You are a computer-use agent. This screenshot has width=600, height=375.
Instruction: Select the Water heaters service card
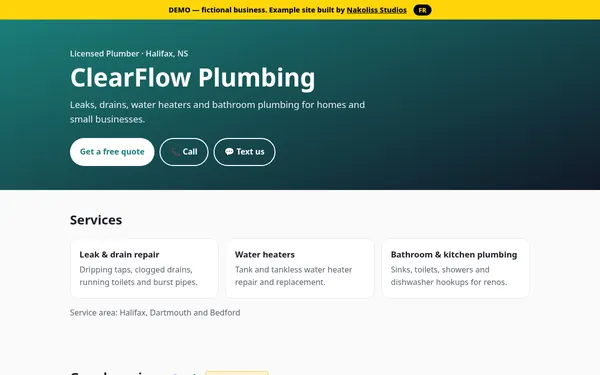(x=300, y=268)
